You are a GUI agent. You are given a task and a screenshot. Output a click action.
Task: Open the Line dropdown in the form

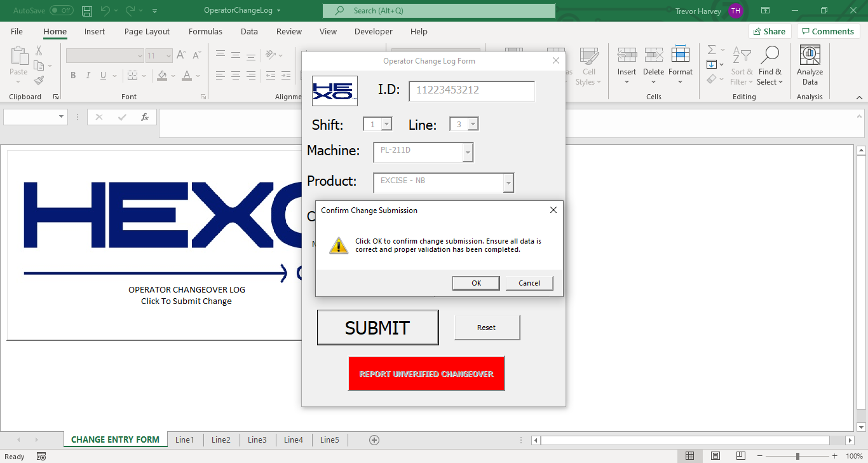(472, 125)
